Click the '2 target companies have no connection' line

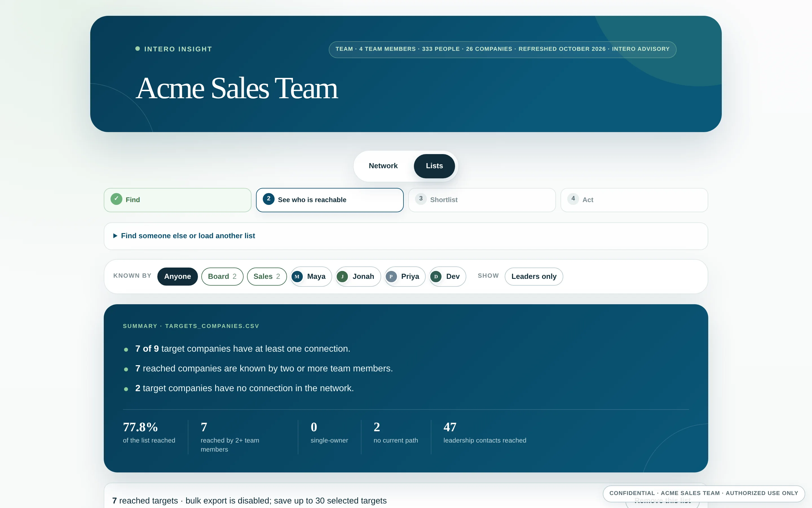tap(244, 388)
